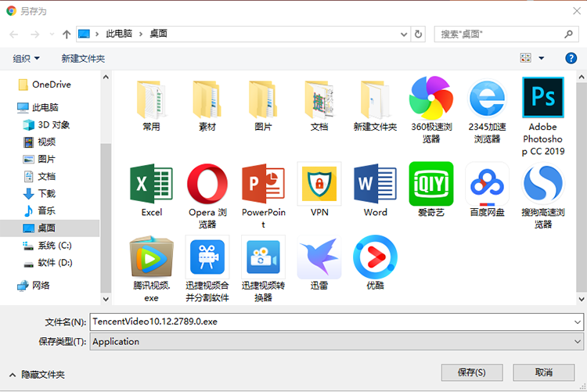Image resolution: width=587 pixels, height=392 pixels.
Task: Select the Opera 浏览器 icon
Action: [x=207, y=183]
